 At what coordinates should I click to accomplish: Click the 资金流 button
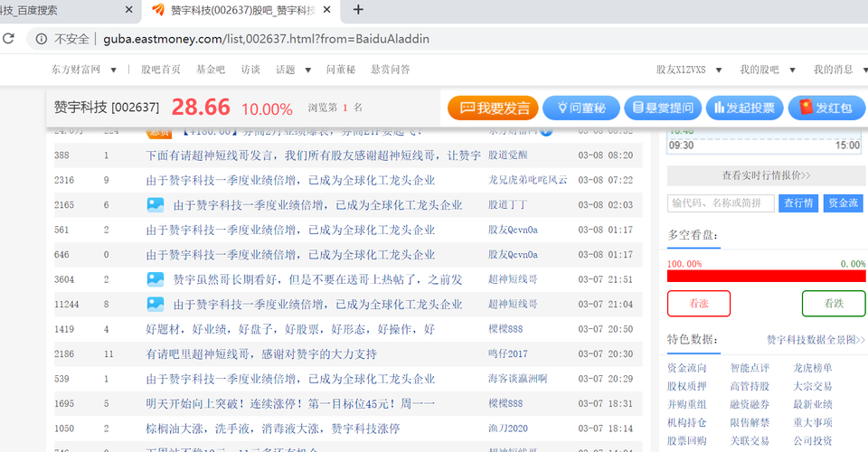843,203
